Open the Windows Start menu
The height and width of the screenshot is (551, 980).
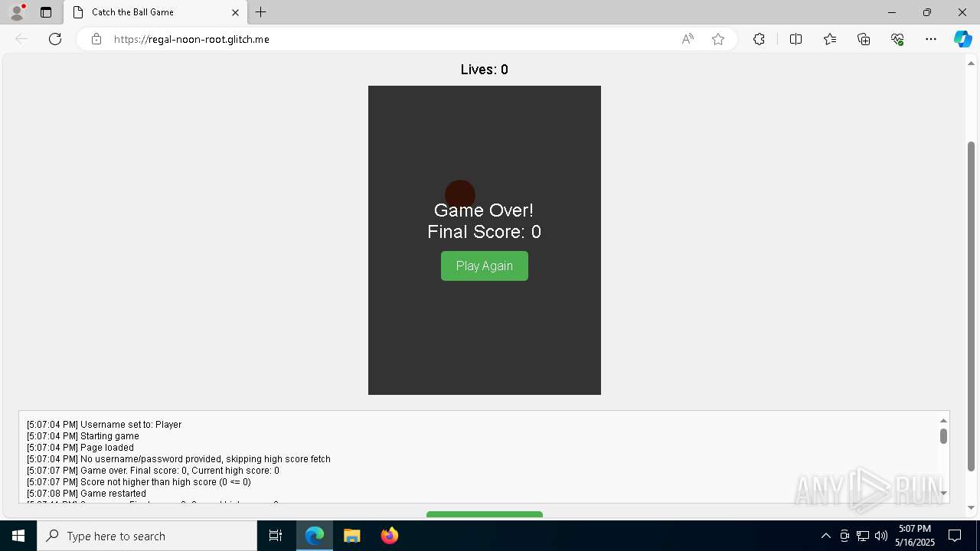pos(18,536)
